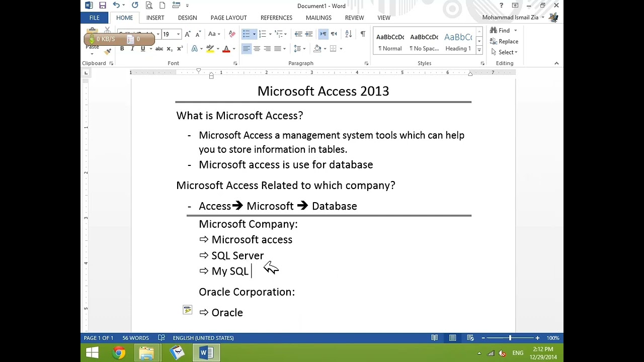644x362 pixels.
Task: Open the Borders dropdown
Action: tap(341, 49)
